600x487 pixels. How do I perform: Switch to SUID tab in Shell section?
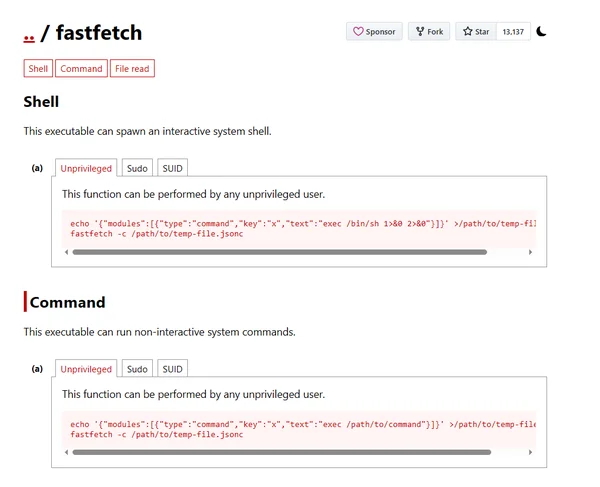point(172,169)
